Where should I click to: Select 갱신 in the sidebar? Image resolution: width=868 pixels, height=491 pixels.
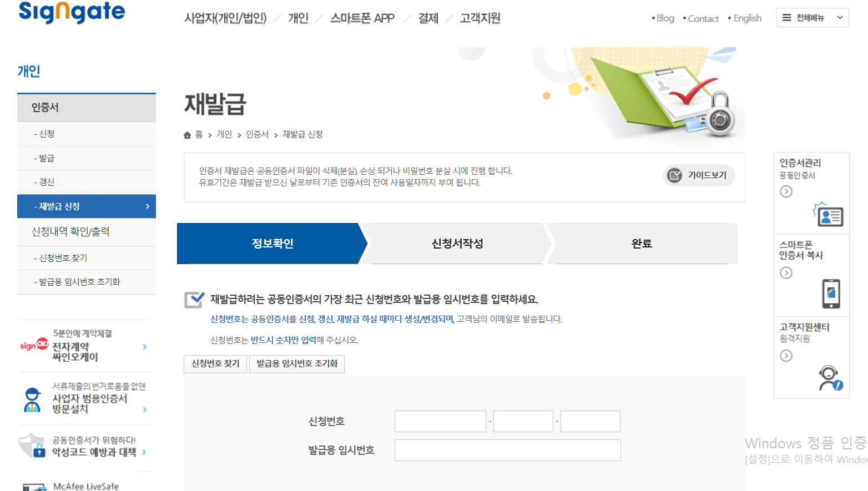pyautogui.click(x=87, y=182)
